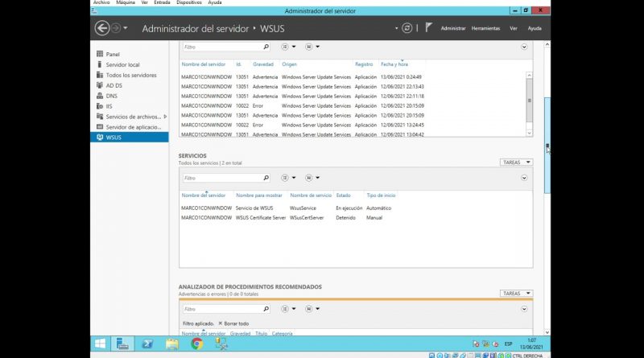Open the Ayuda menu in Server Manager header

[535, 28]
